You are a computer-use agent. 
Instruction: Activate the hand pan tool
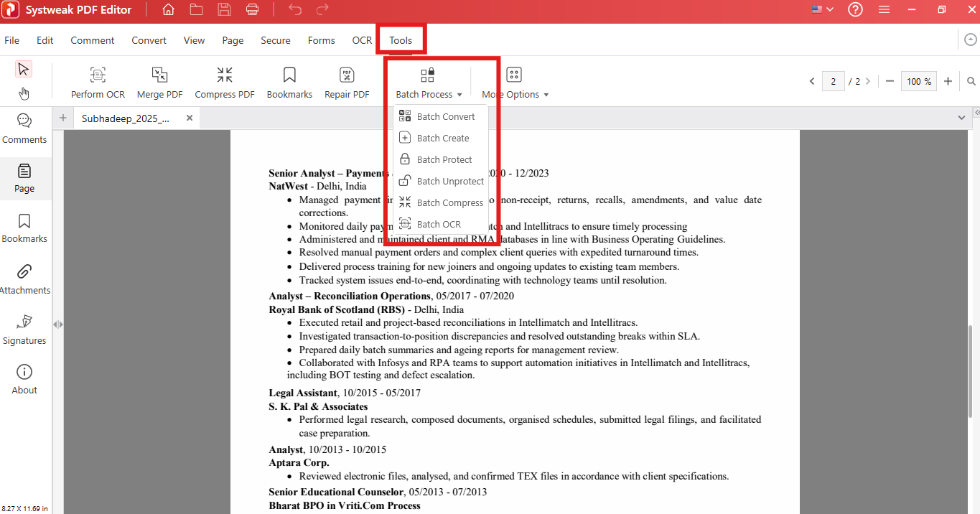click(24, 93)
